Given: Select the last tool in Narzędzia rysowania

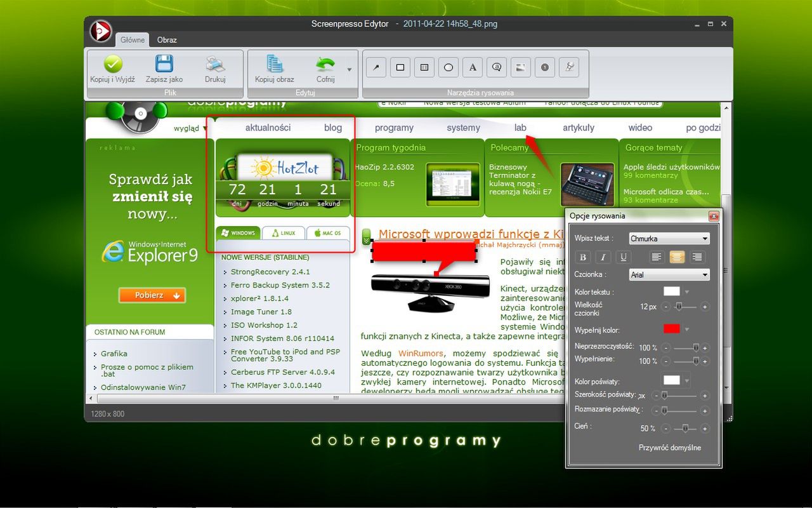Looking at the screenshot, I should click(x=568, y=67).
